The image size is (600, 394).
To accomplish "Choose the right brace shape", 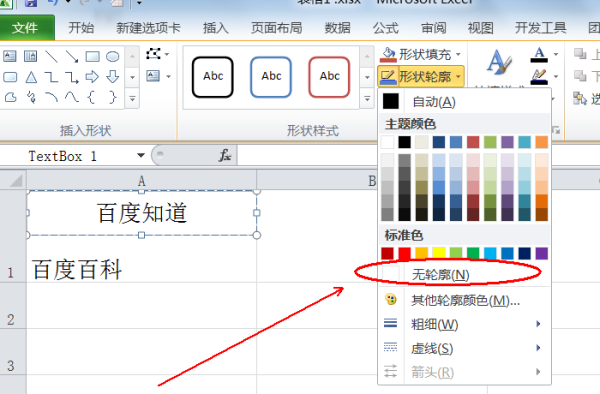I will point(112,98).
